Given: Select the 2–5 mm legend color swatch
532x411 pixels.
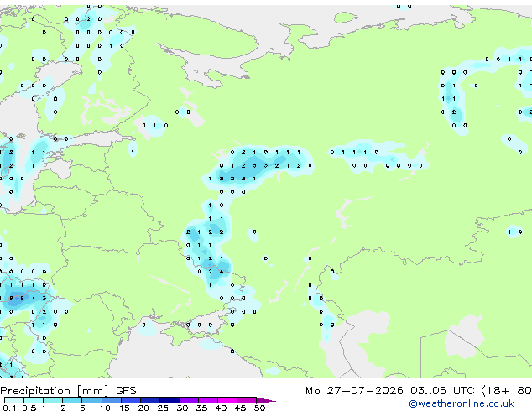Looking at the screenshot, I should coord(72,400).
